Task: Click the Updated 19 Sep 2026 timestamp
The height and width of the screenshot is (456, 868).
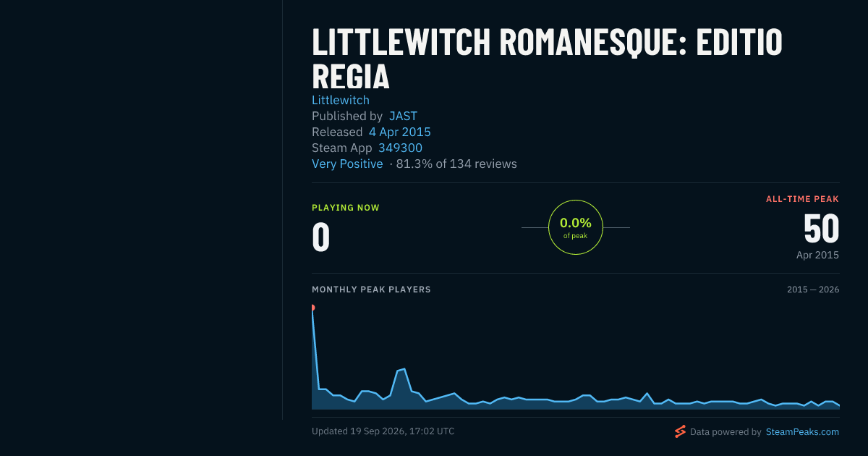Action: (x=383, y=431)
